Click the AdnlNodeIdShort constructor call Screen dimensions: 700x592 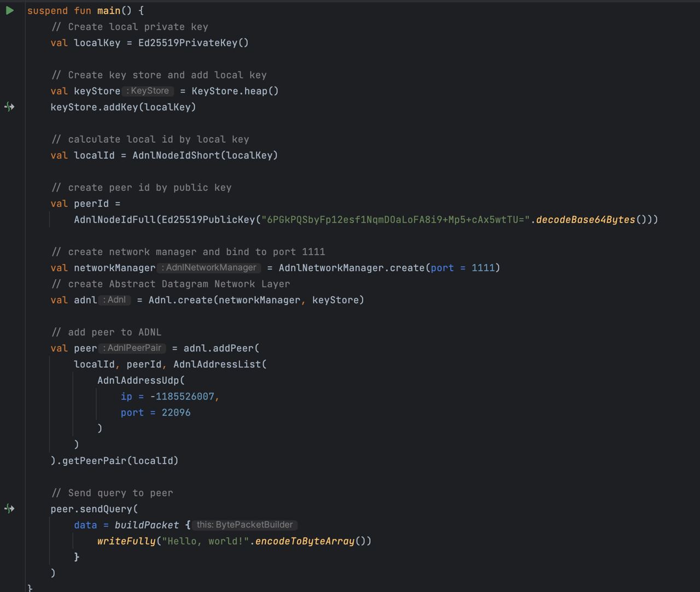tap(176, 155)
